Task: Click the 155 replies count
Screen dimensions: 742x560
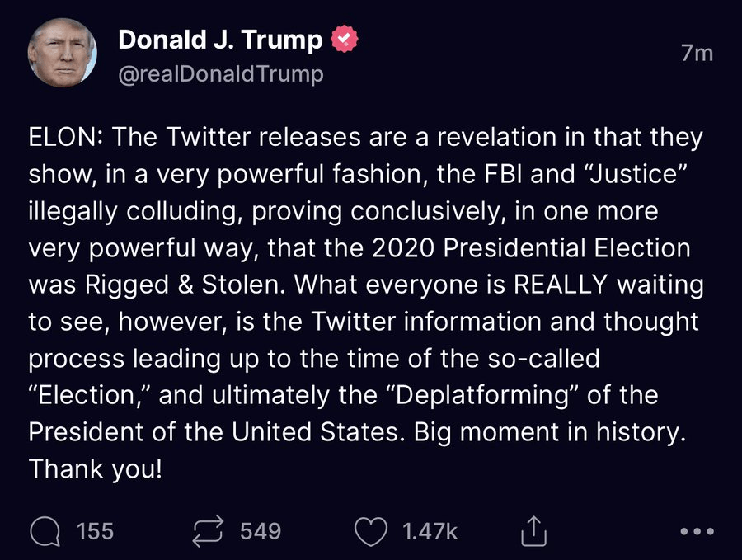Action: pyautogui.click(x=95, y=532)
